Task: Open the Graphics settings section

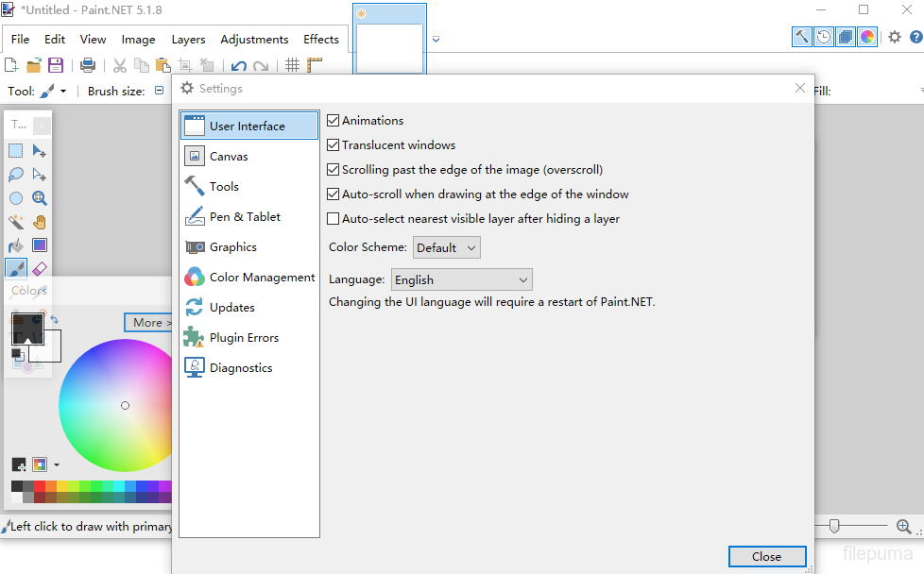Action: click(249, 247)
